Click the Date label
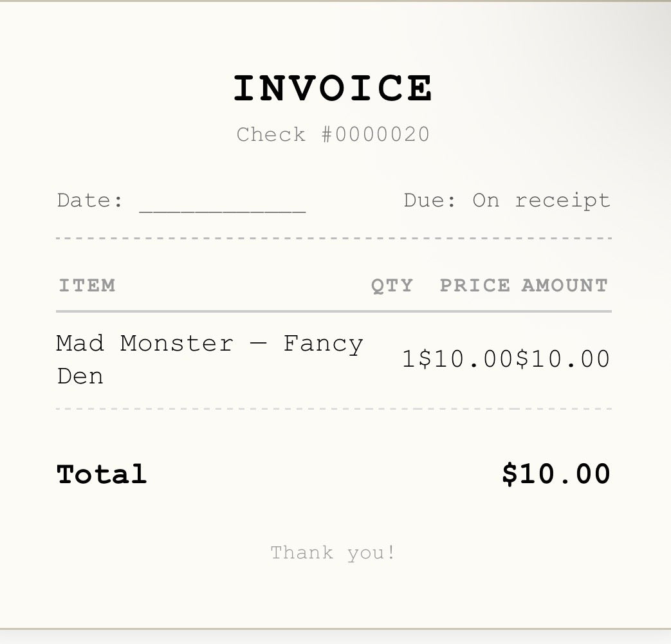This screenshot has width=671, height=644. click(90, 200)
